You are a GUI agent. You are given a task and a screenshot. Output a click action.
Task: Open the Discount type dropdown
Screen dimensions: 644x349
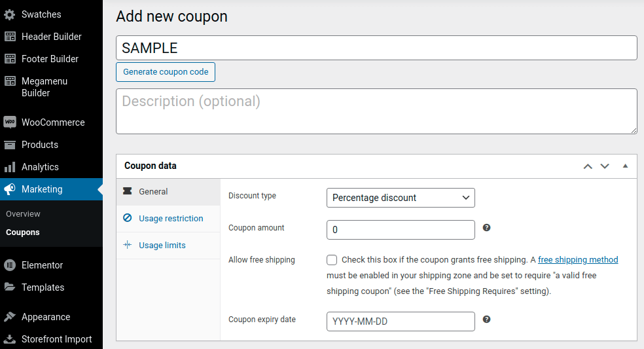pos(401,198)
